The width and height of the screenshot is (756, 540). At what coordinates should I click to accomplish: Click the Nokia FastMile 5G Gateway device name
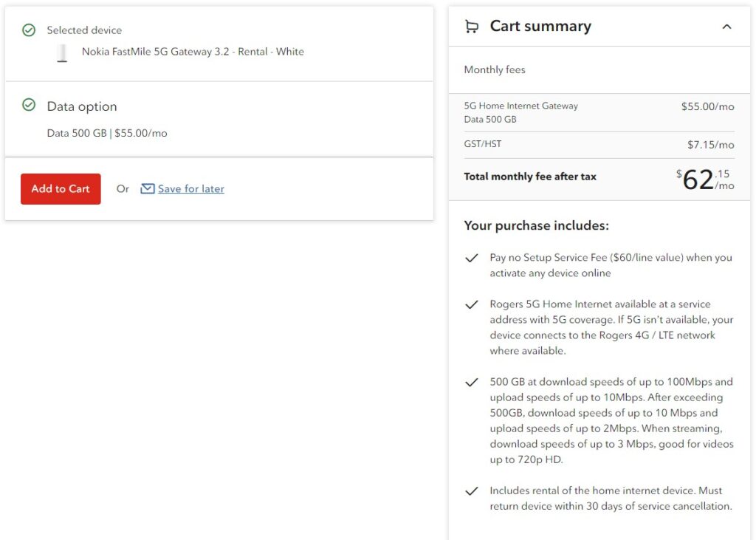point(193,52)
